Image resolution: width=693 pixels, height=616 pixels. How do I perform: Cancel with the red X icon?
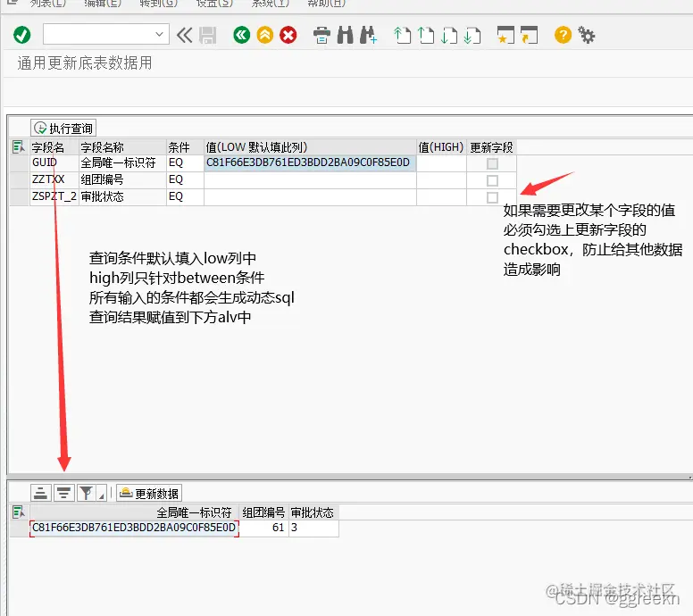[288, 35]
